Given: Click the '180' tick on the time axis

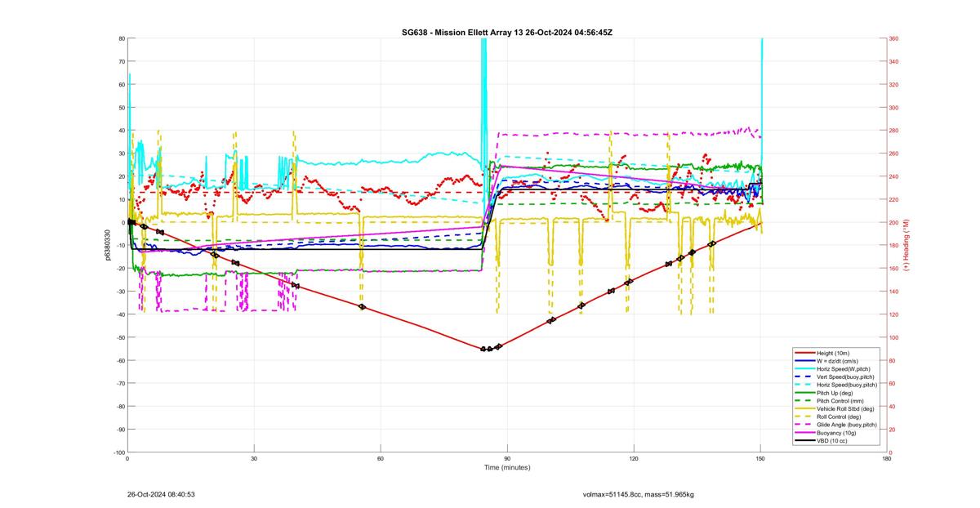Looking at the screenshot, I should tap(887, 459).
